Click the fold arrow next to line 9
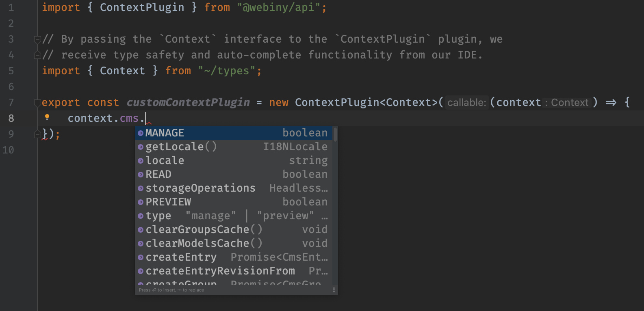The image size is (644, 311). pos(37,134)
